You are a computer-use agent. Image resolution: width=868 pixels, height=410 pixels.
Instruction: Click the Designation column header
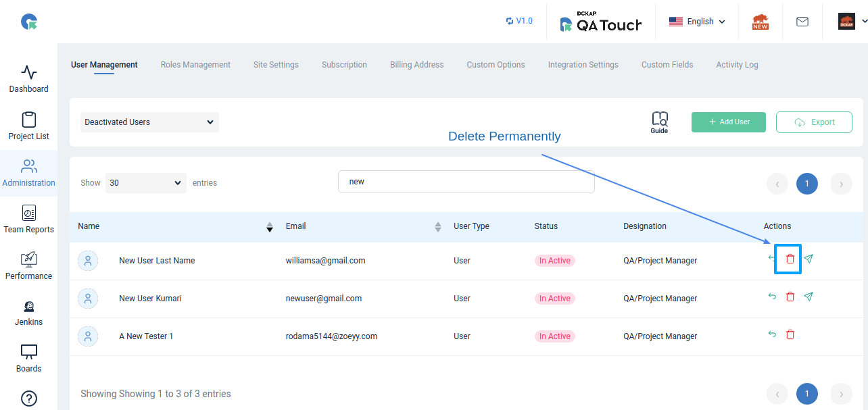coord(645,226)
